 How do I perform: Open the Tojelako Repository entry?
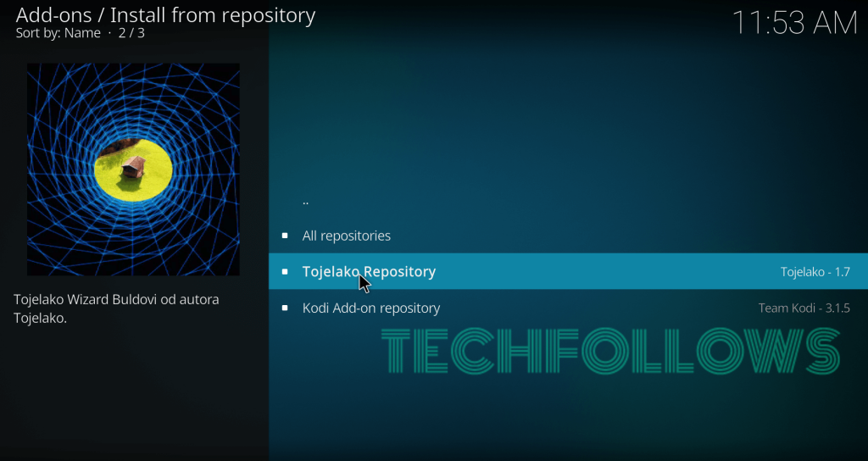568,271
